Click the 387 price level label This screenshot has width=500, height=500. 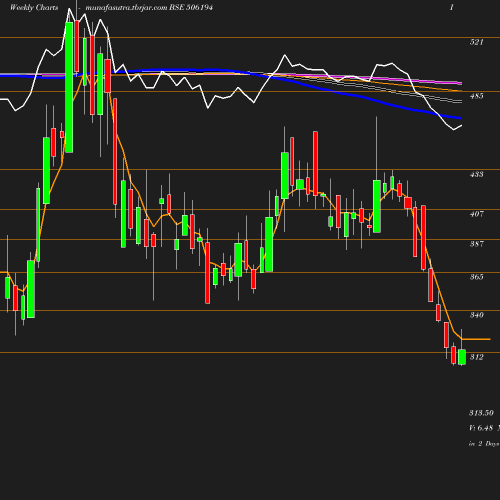point(476,244)
